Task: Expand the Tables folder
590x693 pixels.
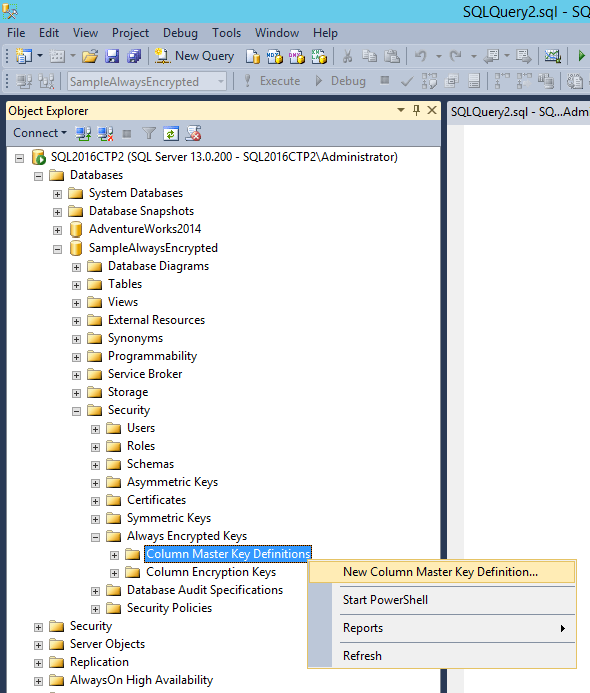Action: coord(76,285)
